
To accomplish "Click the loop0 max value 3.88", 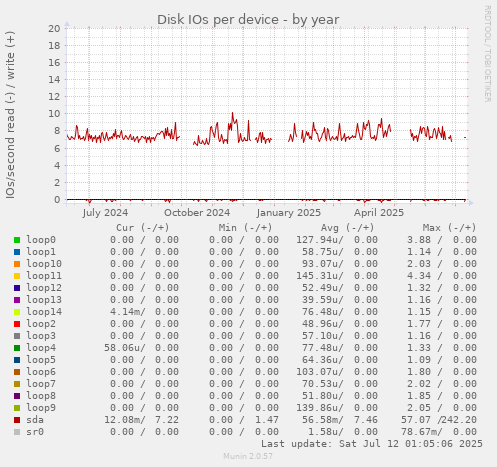I will click(419, 240).
